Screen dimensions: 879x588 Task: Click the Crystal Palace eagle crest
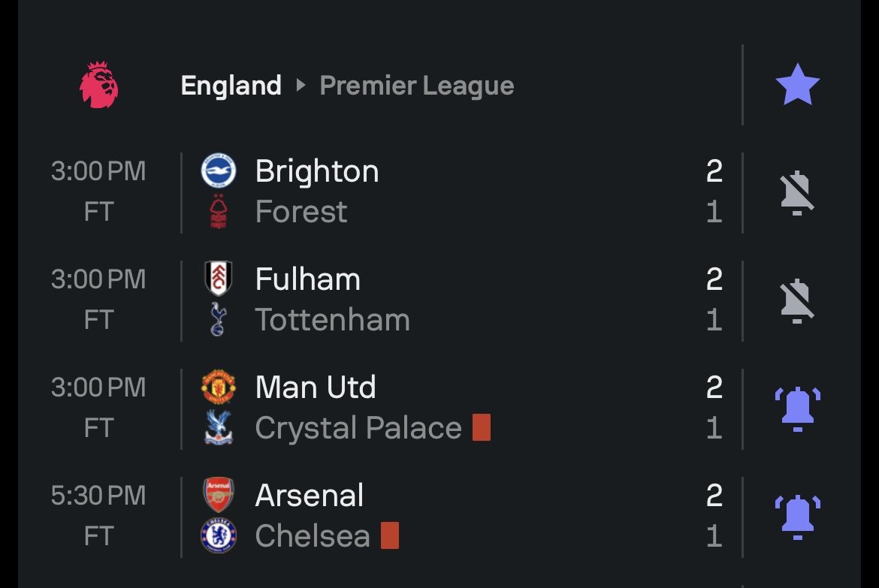(x=218, y=428)
